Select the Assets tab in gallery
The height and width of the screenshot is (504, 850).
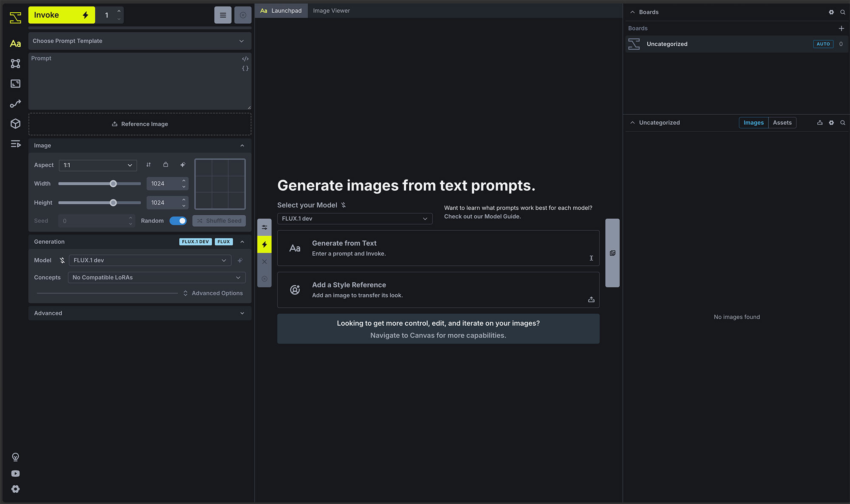(782, 123)
